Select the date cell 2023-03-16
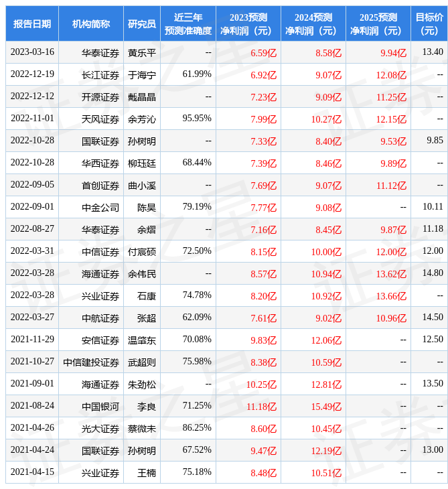 (x=32, y=52)
